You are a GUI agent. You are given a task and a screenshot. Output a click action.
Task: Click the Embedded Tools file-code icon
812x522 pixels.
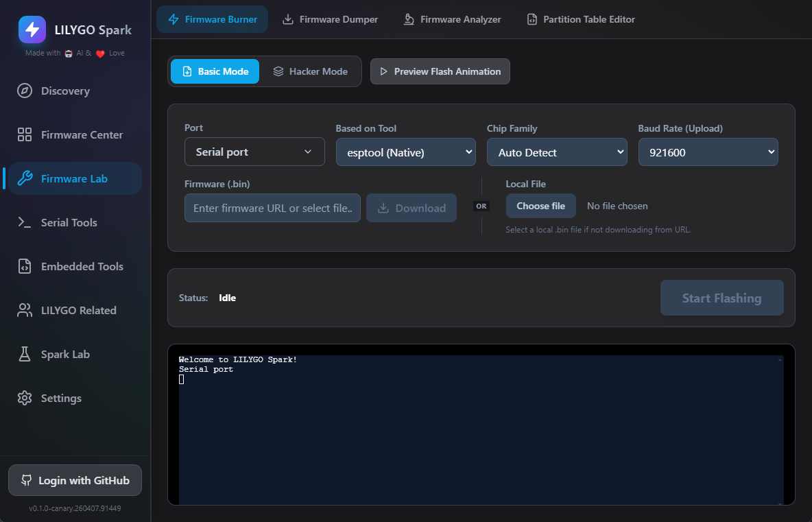point(25,267)
